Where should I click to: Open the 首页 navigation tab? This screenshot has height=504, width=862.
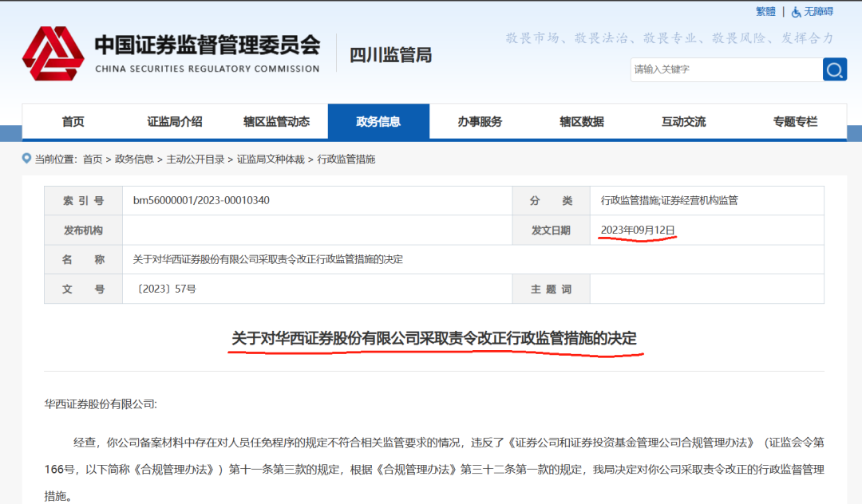73,121
